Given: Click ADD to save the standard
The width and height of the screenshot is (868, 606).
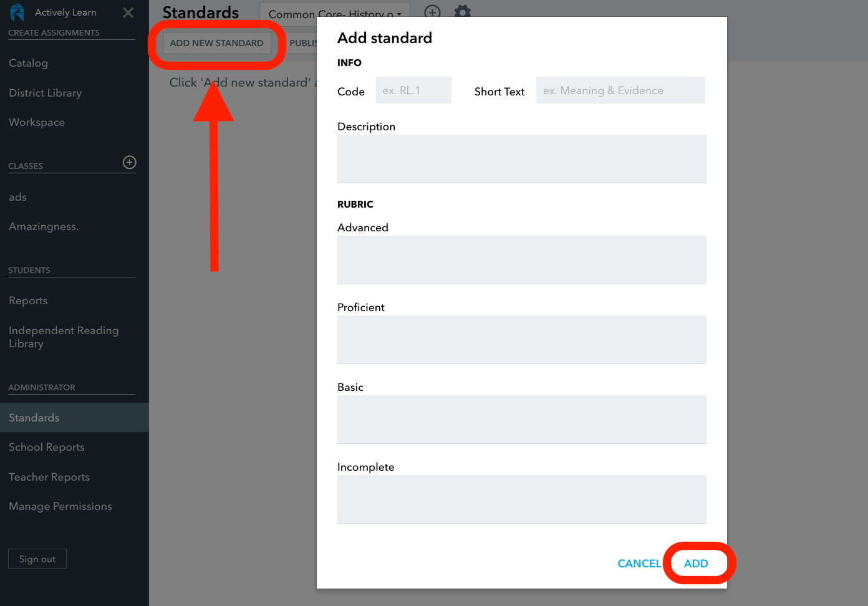Looking at the screenshot, I should pos(696,564).
